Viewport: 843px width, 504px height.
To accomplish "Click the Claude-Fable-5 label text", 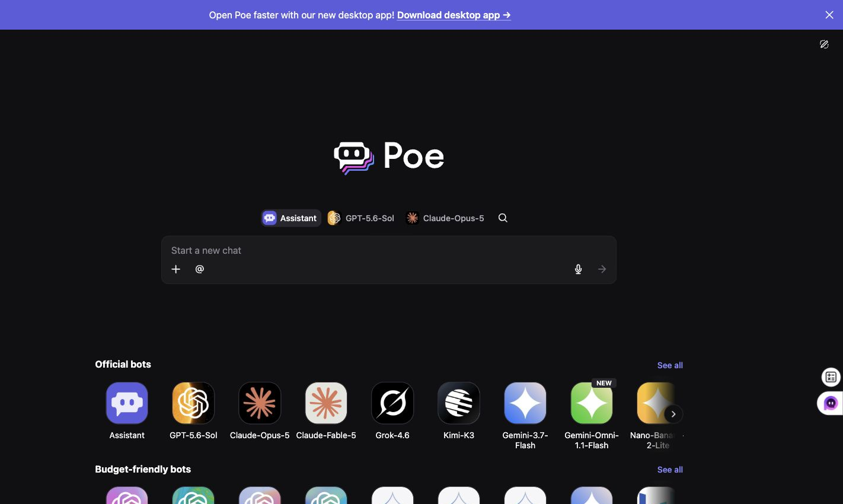I will [x=326, y=435].
